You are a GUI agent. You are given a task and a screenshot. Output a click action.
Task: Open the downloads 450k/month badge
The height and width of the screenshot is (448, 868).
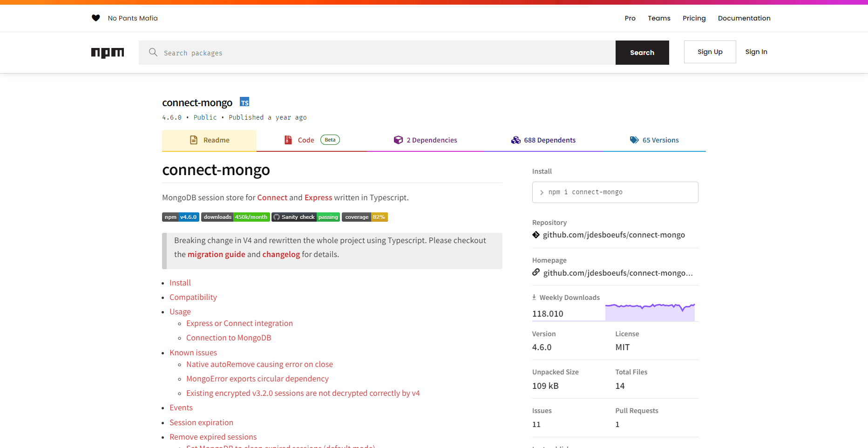(236, 217)
